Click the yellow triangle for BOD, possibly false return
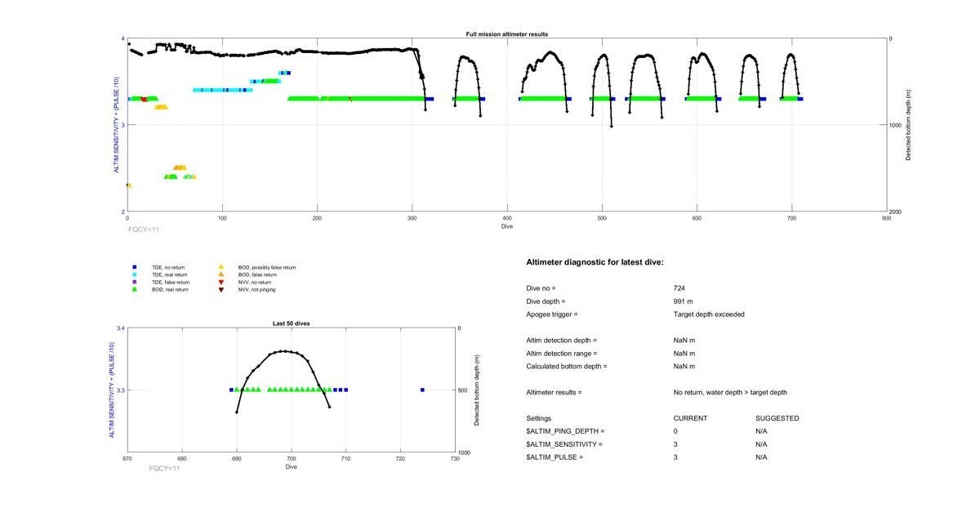 [220, 267]
